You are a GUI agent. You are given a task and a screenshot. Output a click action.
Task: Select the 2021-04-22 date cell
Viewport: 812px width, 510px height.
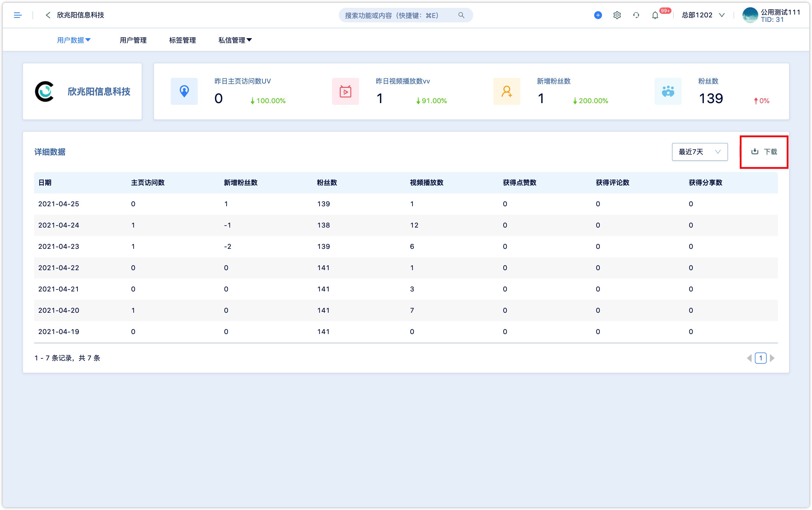(59, 268)
